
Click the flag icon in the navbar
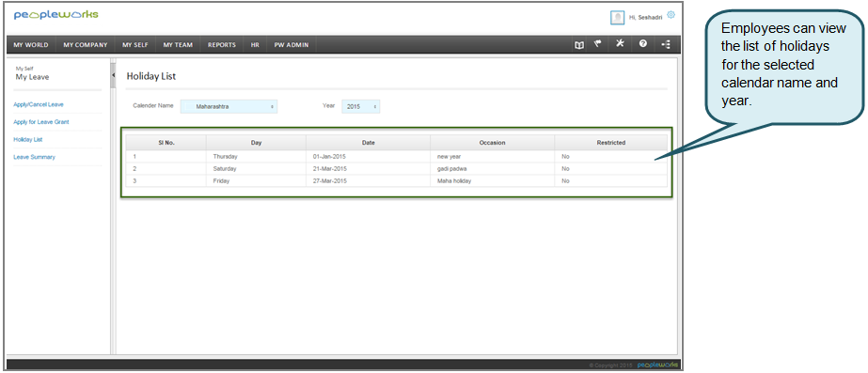pos(598,44)
